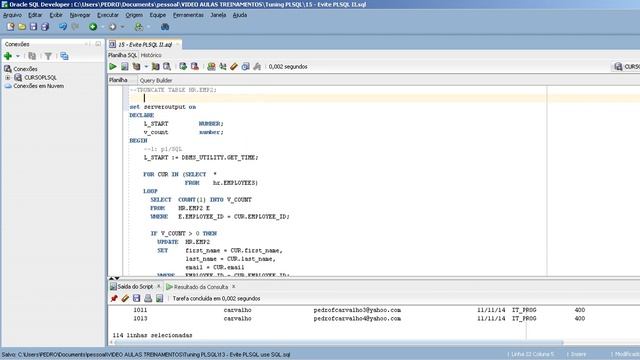Open the Navegar menu
This screenshot has width=640, height=360.
coord(80,15)
